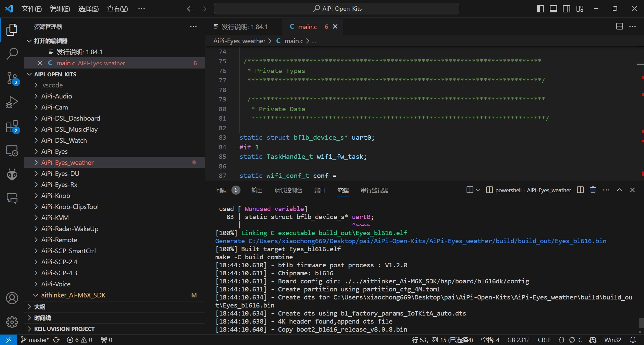Viewport: 644px width, 345px height.
Task: Click the AiPi-Open-Kits command center search box
Action: click(336, 9)
